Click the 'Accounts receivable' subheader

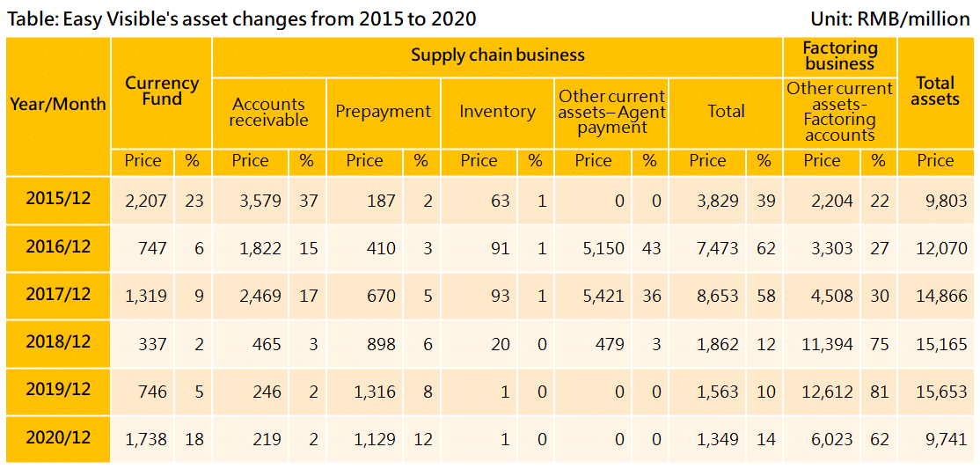click(x=268, y=113)
